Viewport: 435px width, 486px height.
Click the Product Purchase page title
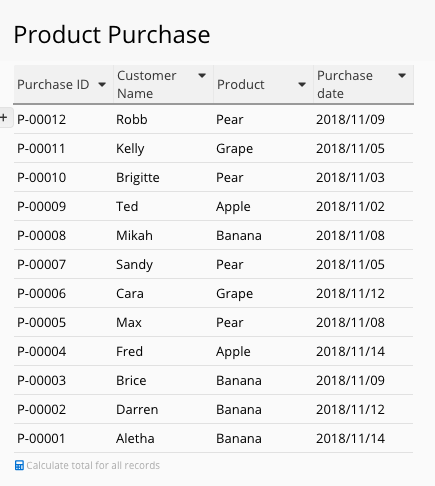point(112,35)
